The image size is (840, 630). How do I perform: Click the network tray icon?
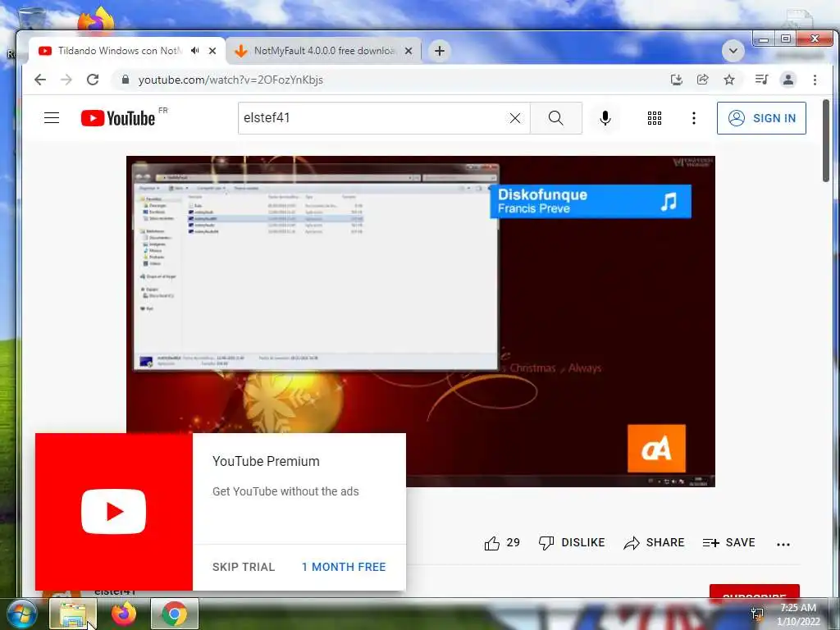(757, 614)
